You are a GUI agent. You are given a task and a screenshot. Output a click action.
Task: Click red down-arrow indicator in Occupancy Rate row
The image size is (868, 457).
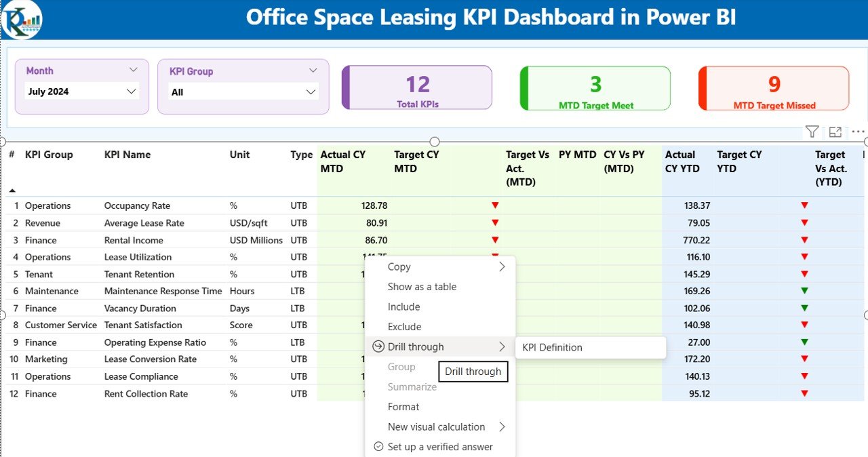[x=495, y=205]
